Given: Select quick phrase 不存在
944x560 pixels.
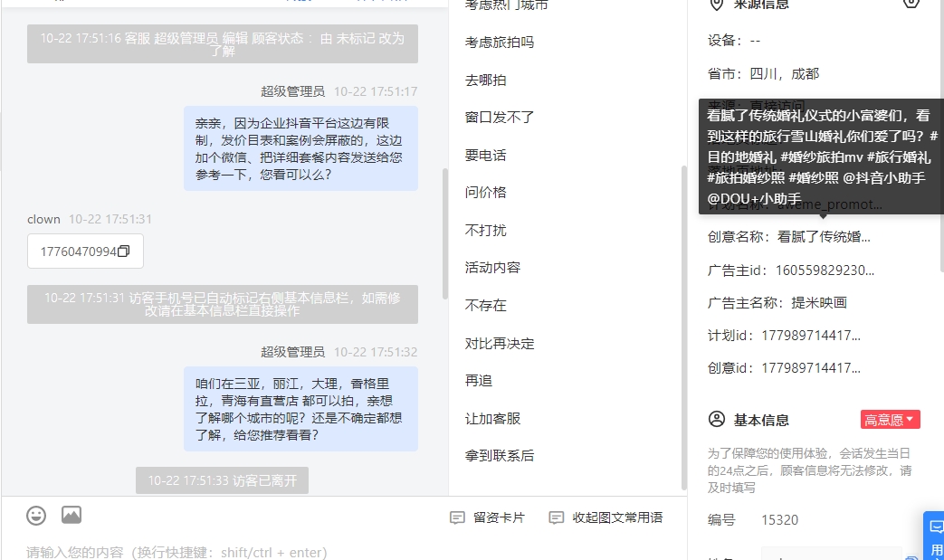Looking at the screenshot, I should click(485, 306).
